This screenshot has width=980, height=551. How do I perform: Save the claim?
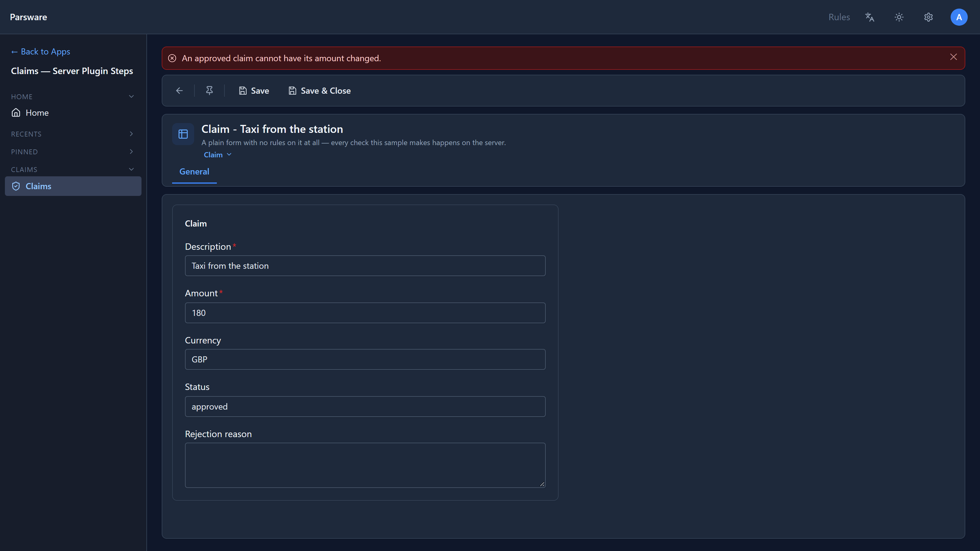[254, 91]
